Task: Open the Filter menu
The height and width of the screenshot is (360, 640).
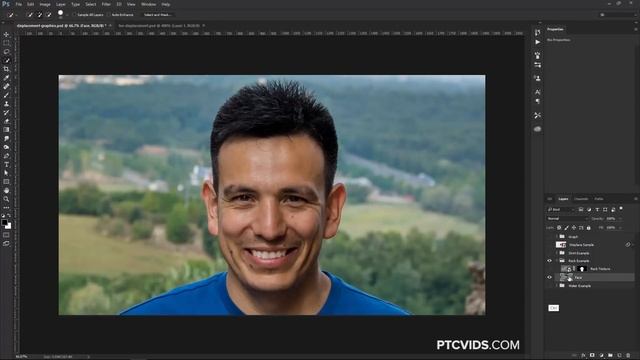Action: point(106,4)
